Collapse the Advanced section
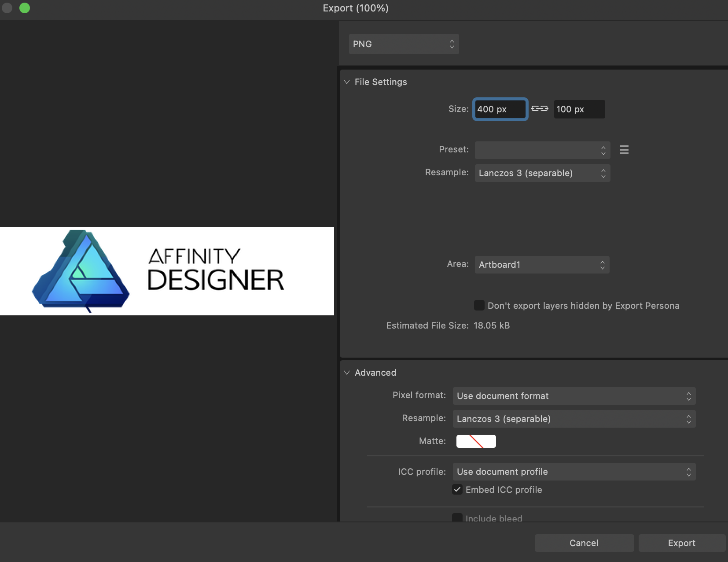The height and width of the screenshot is (562, 728). click(x=347, y=373)
